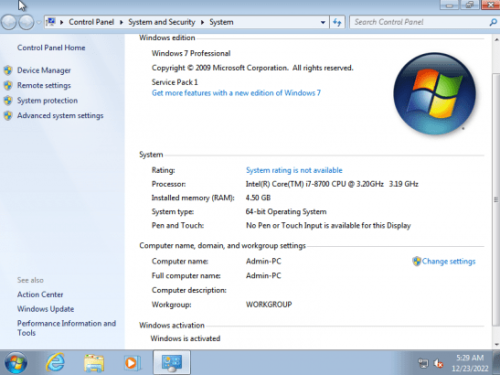Open System protection link

pos(47,100)
